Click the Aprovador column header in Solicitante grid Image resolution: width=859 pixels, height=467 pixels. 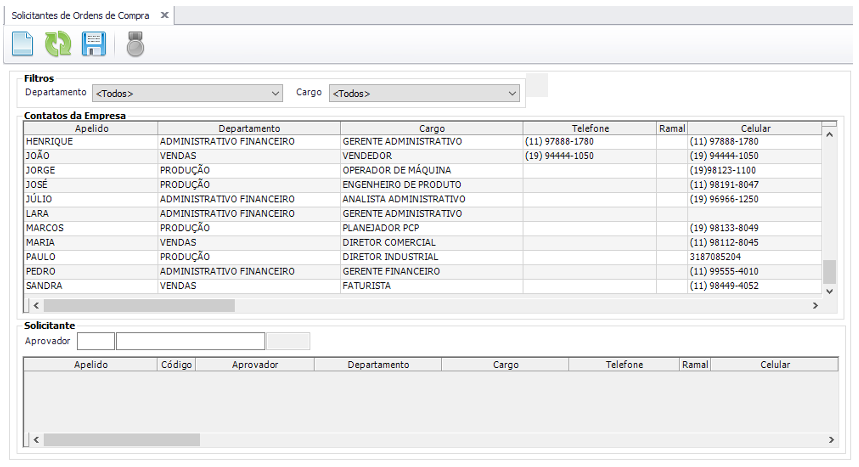click(254, 365)
